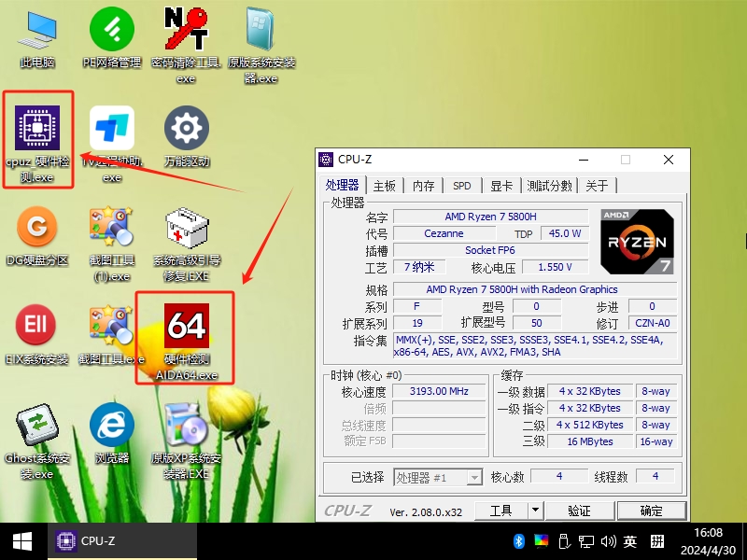
Task: Click the 验证 button
Action: [x=579, y=511]
